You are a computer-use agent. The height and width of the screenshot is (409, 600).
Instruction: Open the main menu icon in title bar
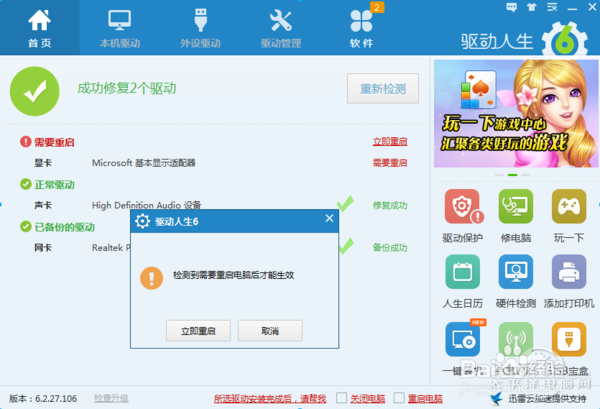click(552, 7)
